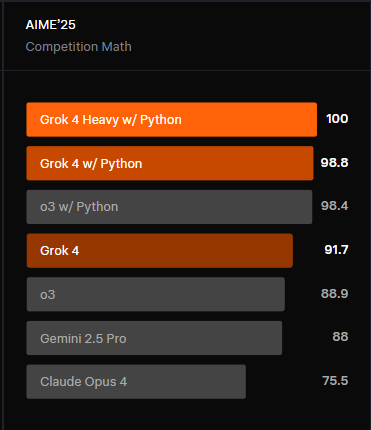Select the Competition Math subtitle
The image size is (371, 430).
[x=79, y=47]
